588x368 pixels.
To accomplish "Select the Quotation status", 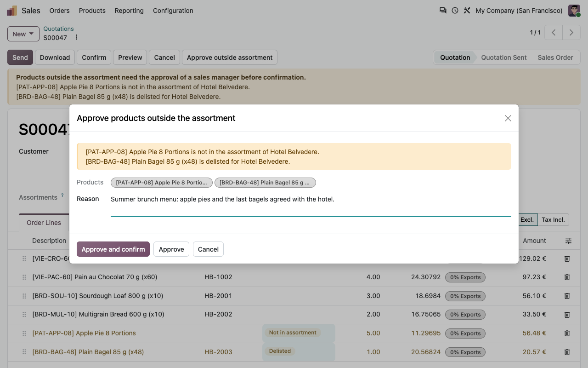I will tap(455, 57).
